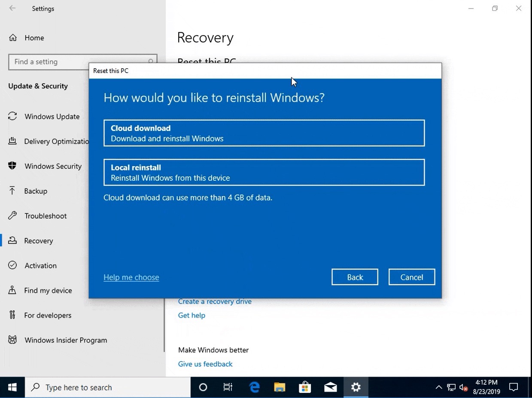Open Delivery Optimization page
532x398 pixels.
56,141
